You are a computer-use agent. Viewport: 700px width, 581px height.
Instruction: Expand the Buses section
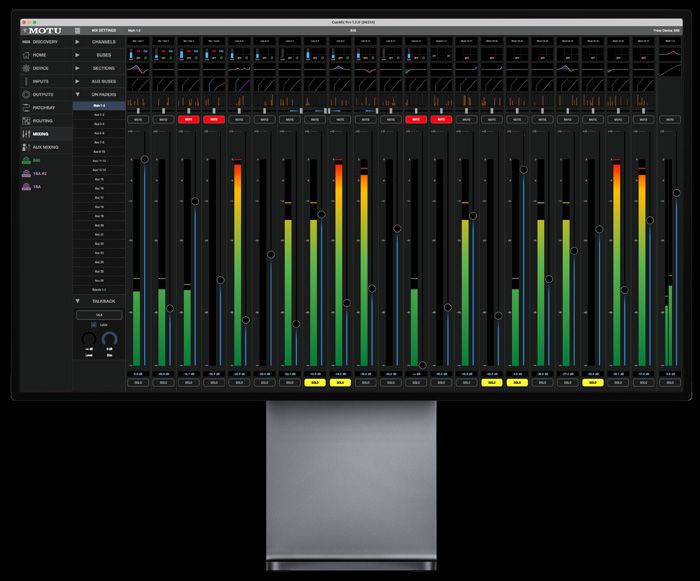click(x=78, y=55)
